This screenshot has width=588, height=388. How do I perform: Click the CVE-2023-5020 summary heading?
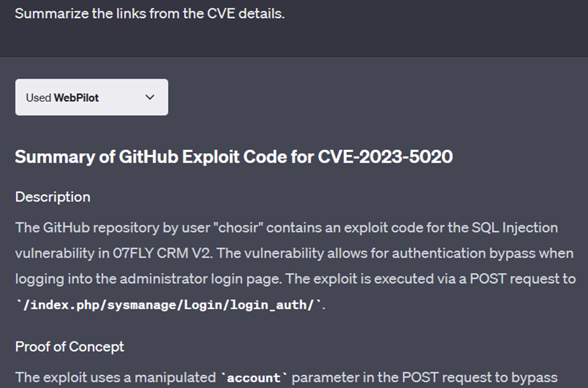point(234,157)
